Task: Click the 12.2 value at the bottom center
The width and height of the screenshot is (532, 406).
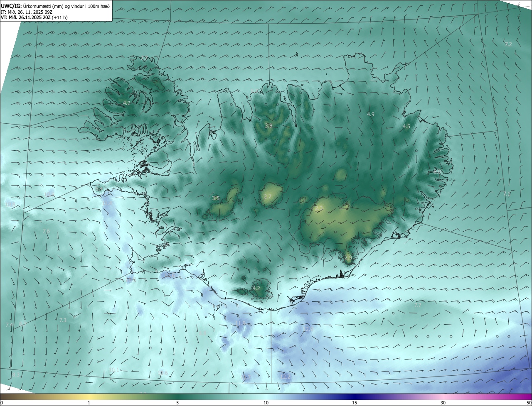Action: [285, 377]
